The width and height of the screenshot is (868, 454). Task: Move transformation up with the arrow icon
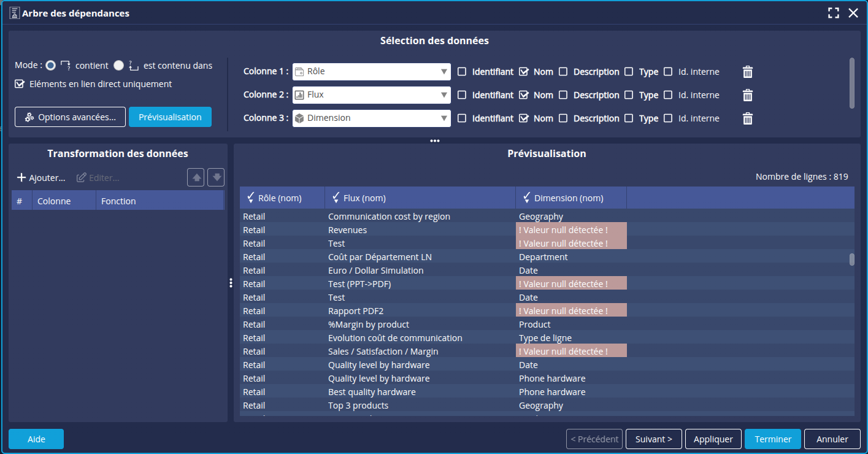pos(196,177)
